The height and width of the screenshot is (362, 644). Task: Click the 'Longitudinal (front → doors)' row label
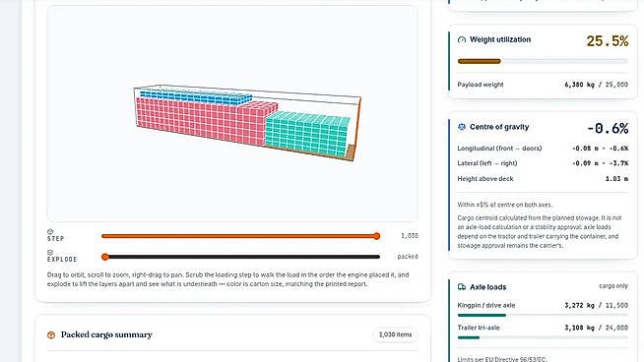pos(499,149)
